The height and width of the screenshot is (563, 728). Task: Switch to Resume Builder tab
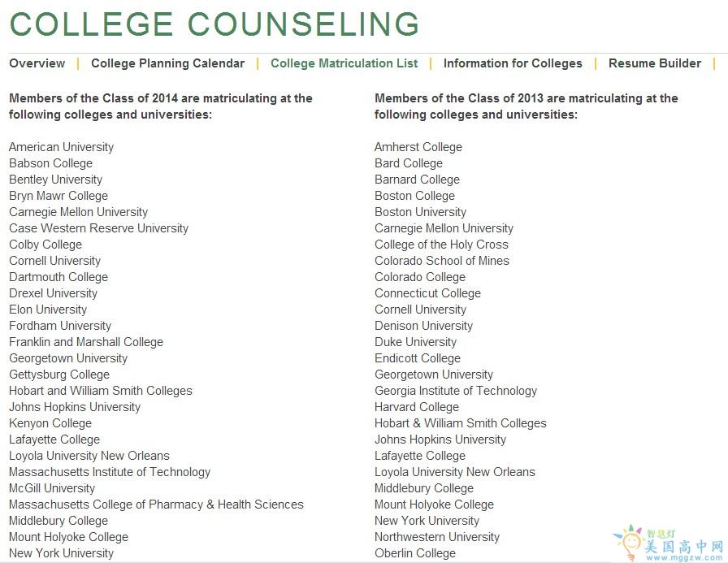click(655, 63)
